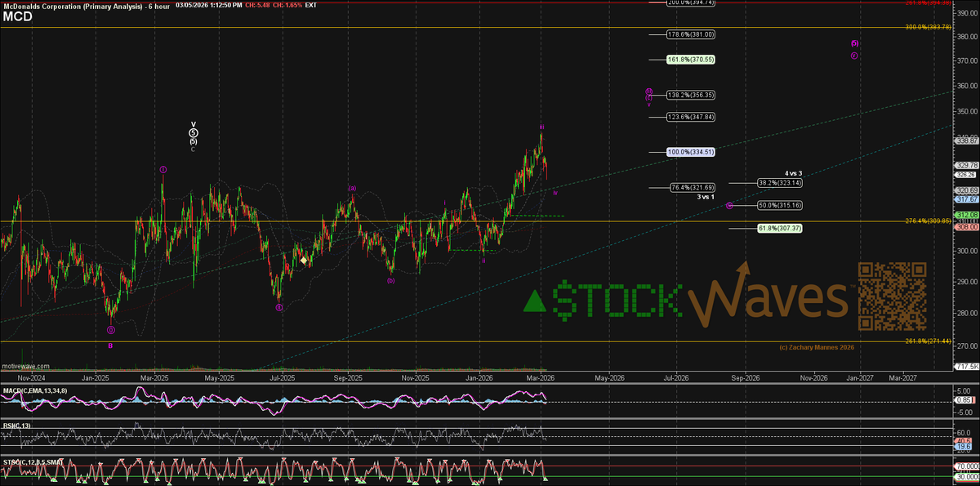
Task: Click the May-2025 date axis label
Action: (219, 378)
